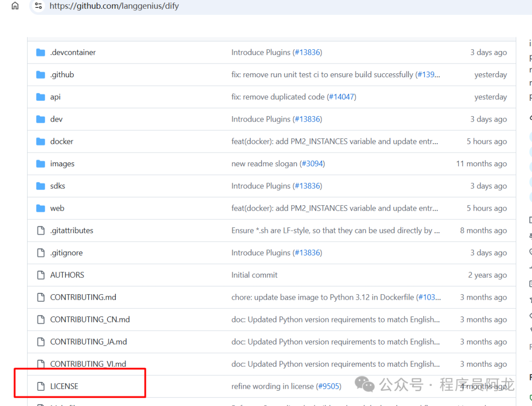Open the CONTRIBUTING_CN.md file
The height and width of the screenshot is (406, 532).
pyautogui.click(x=90, y=319)
